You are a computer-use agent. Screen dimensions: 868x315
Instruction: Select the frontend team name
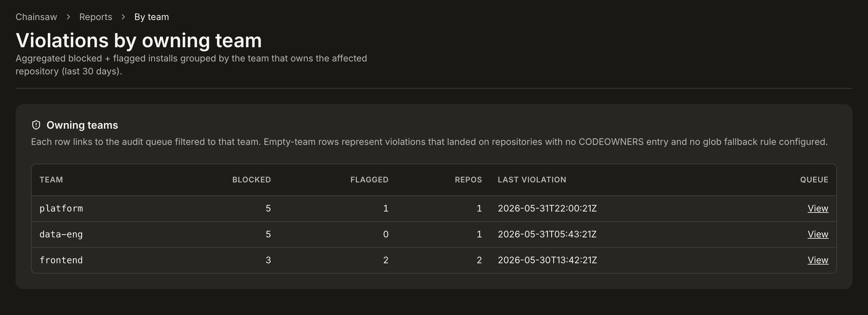tap(61, 260)
